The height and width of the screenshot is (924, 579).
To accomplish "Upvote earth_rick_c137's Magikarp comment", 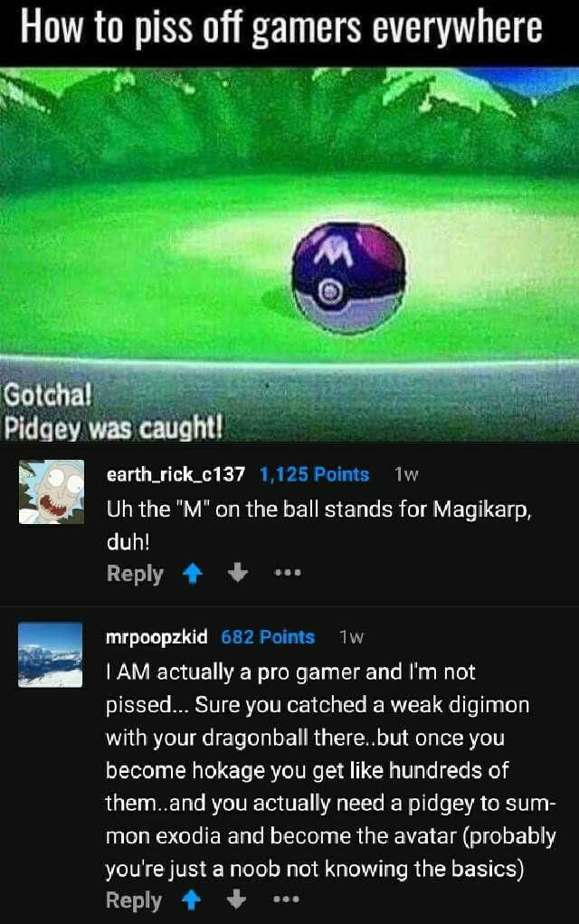I will pyautogui.click(x=193, y=574).
